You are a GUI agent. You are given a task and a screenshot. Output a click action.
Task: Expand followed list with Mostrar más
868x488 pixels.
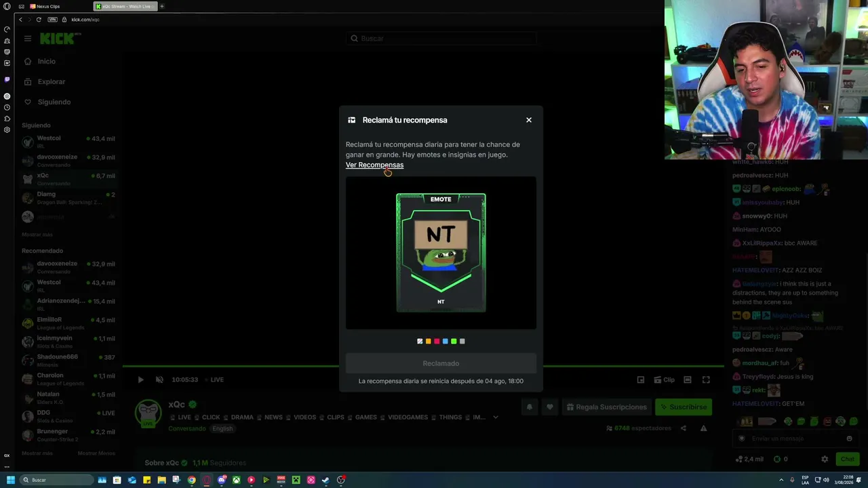[37, 235]
